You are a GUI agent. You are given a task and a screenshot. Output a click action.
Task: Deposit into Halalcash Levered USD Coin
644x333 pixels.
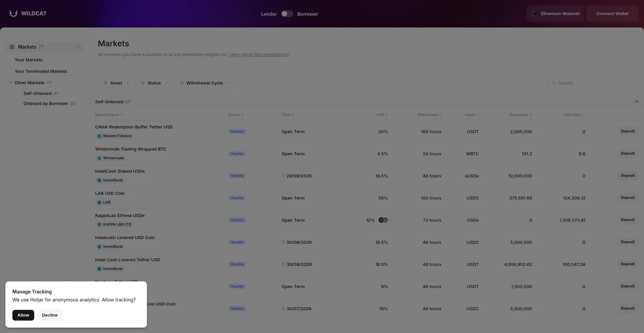click(628, 242)
